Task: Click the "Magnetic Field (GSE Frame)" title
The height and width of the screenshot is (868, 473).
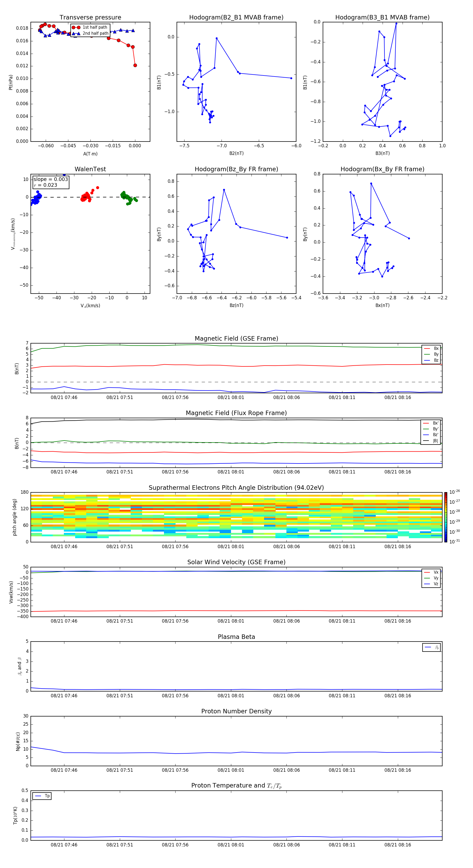Action: point(236,339)
